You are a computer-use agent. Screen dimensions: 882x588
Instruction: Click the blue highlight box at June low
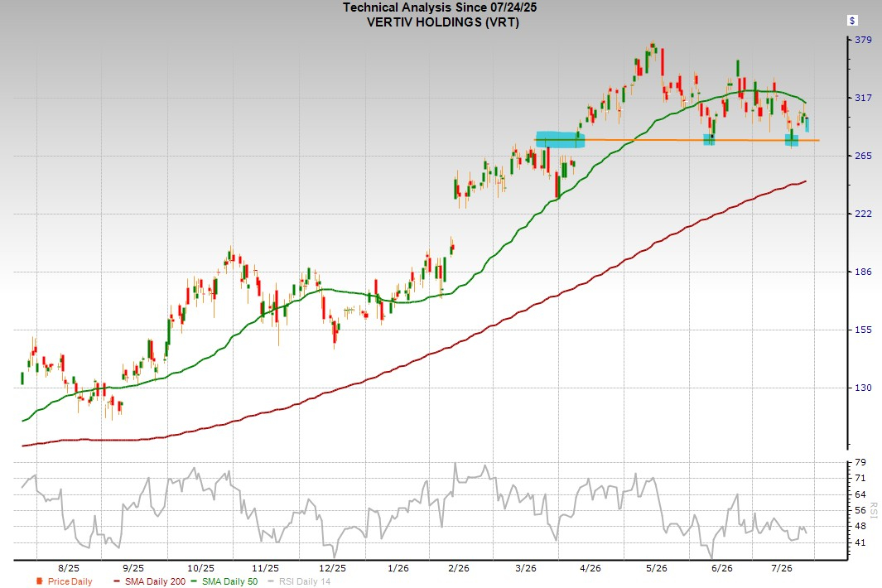[709, 139]
